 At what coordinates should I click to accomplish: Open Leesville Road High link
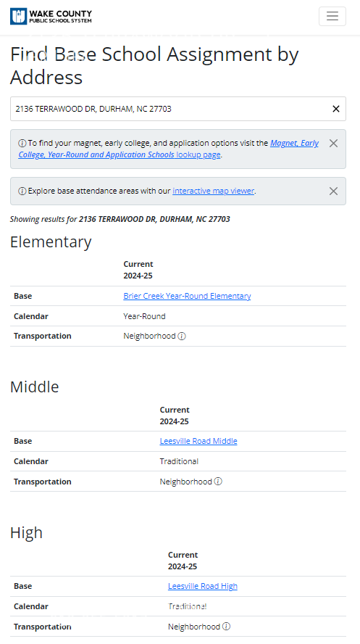tap(203, 586)
